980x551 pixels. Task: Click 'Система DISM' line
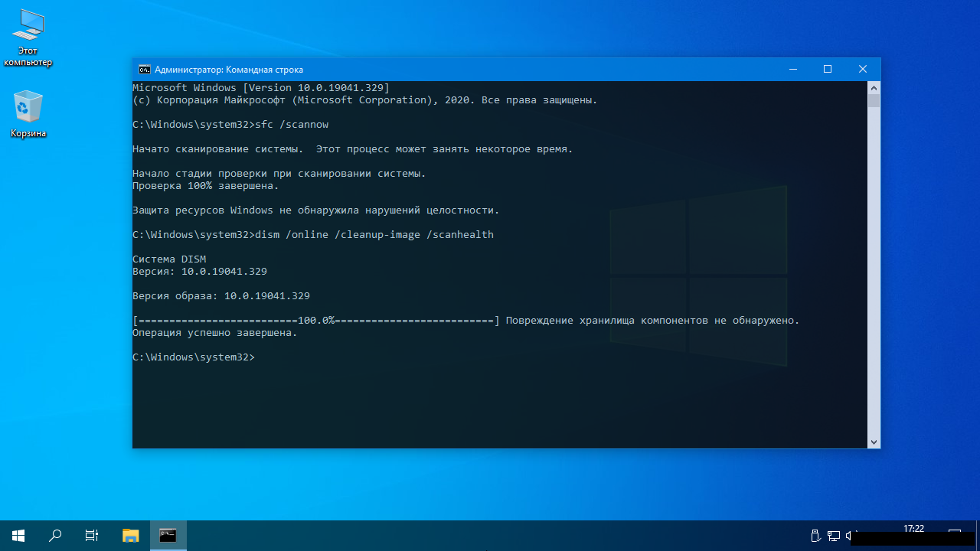click(169, 259)
